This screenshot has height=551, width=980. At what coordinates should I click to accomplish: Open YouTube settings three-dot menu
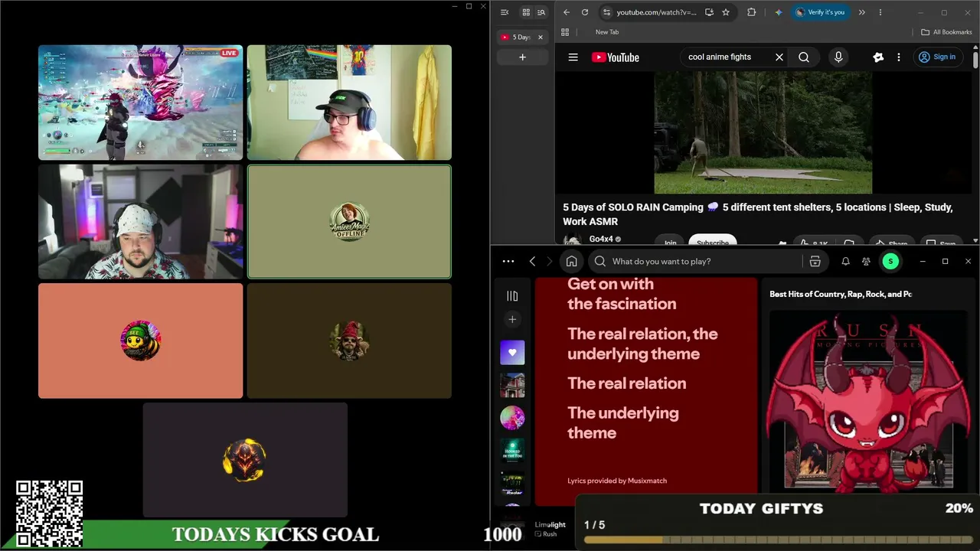click(899, 57)
